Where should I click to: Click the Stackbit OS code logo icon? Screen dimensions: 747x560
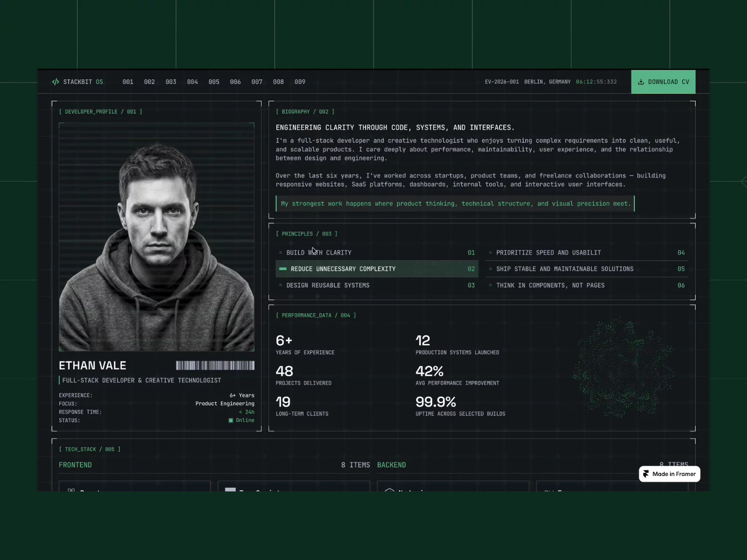coord(56,82)
